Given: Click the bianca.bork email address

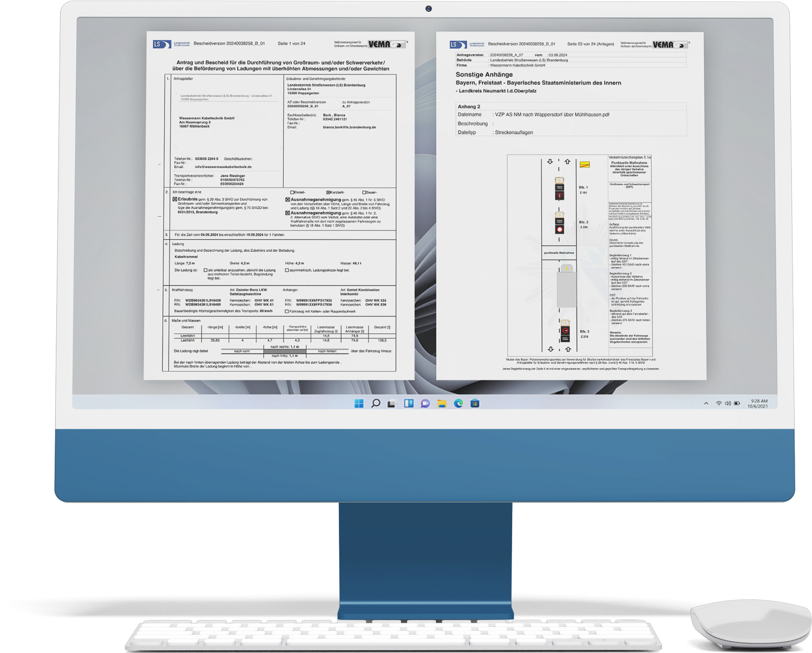Looking at the screenshot, I should pyautogui.click(x=349, y=127).
